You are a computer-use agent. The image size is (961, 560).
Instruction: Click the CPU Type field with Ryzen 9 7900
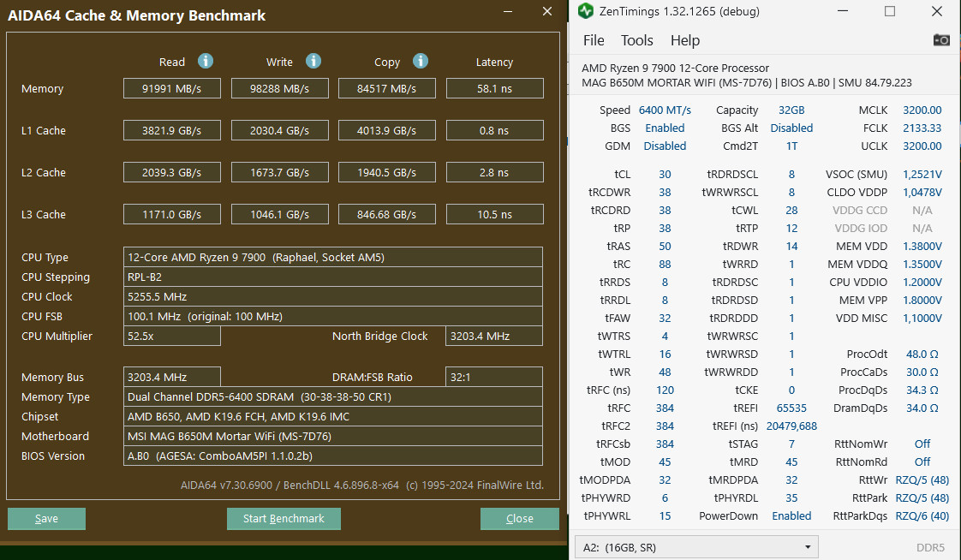point(333,258)
